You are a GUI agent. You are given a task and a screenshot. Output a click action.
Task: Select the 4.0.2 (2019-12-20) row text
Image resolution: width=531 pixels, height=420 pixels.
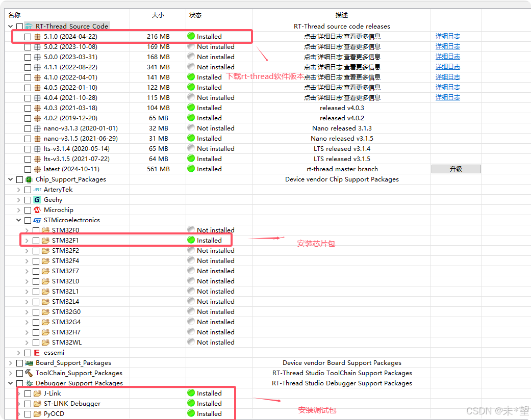70,118
